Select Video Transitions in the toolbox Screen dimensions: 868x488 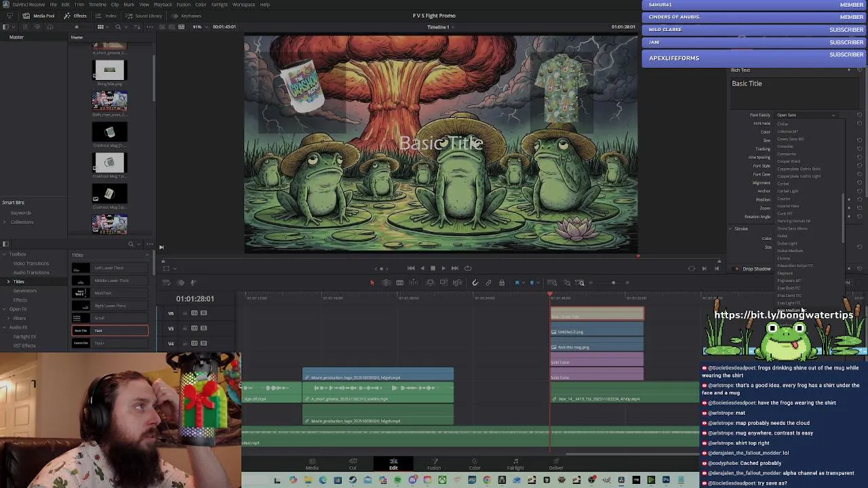[x=31, y=263]
